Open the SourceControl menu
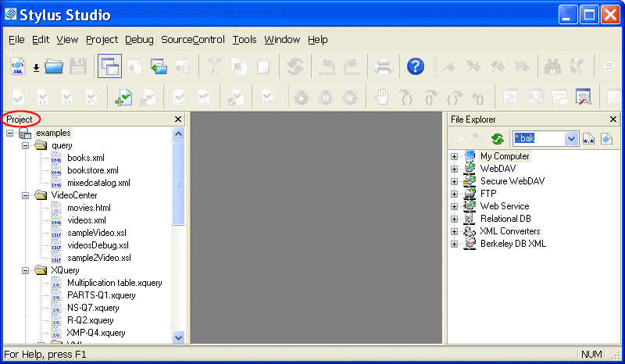This screenshot has height=364, width=625. tap(192, 40)
